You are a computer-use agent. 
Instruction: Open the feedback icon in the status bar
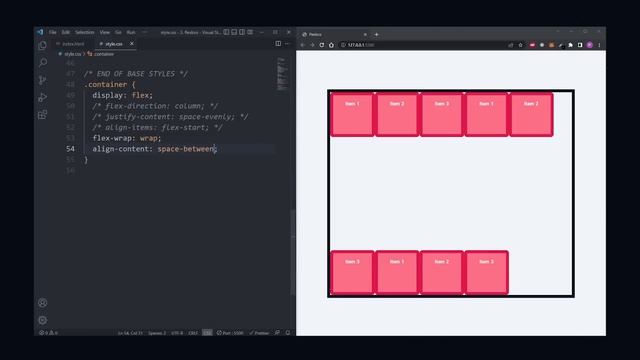[278, 333]
